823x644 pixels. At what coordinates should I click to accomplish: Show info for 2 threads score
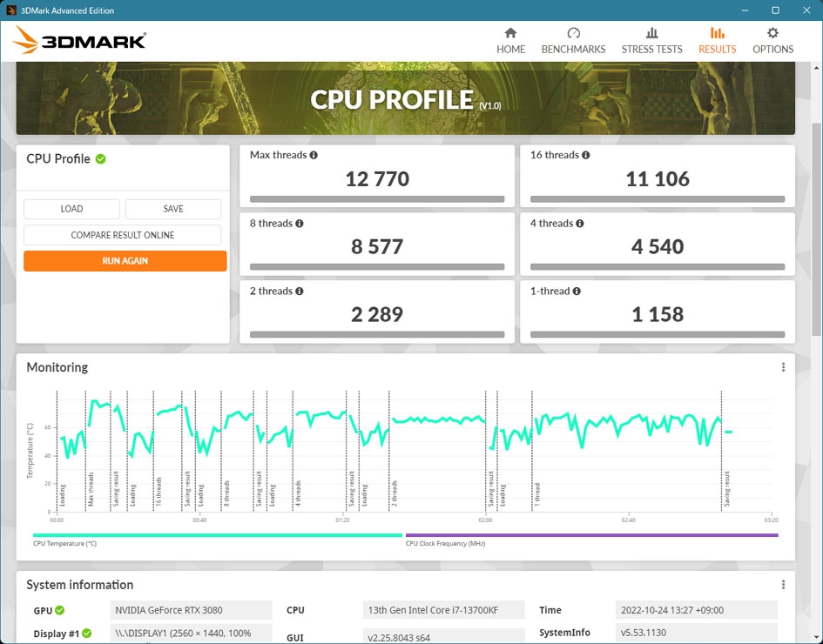click(x=300, y=291)
